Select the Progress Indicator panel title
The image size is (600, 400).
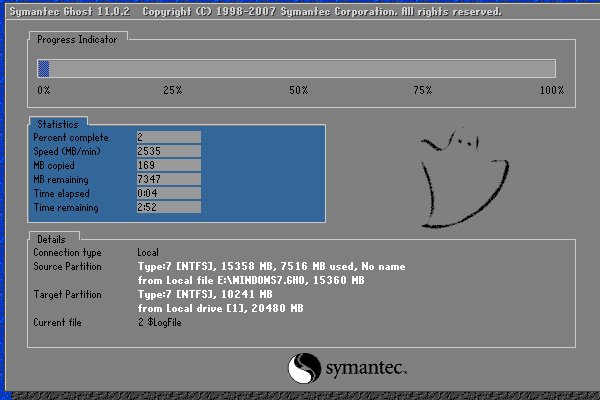click(x=77, y=39)
